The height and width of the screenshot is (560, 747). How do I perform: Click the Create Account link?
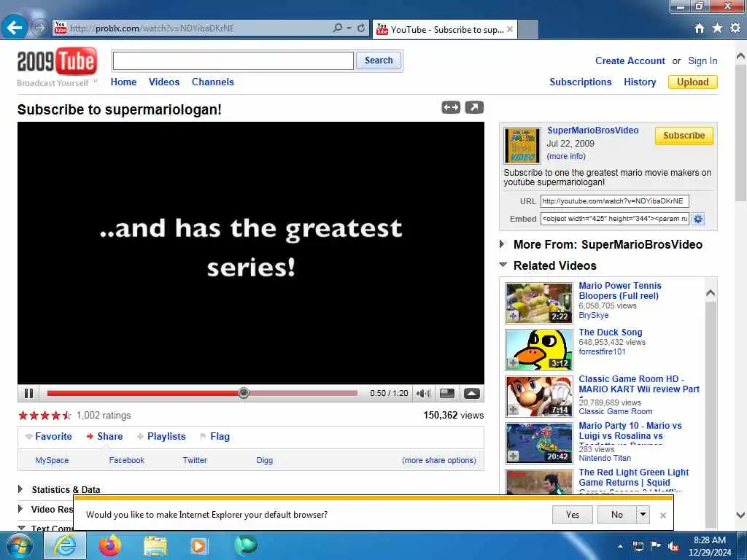click(630, 61)
